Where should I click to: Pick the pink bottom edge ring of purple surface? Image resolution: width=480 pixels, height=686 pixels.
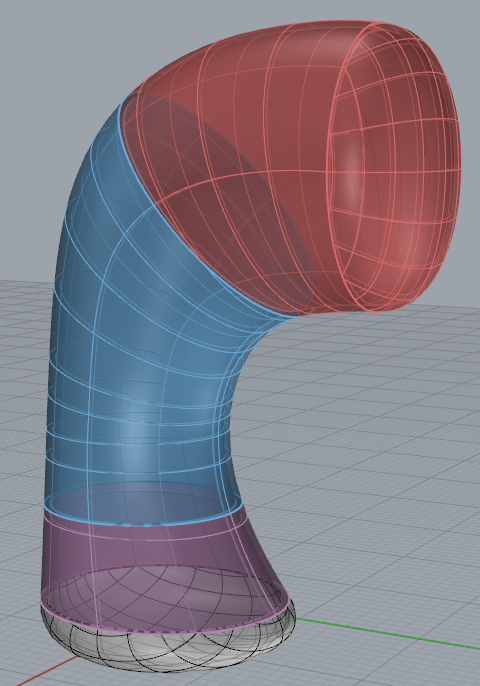pos(166,621)
